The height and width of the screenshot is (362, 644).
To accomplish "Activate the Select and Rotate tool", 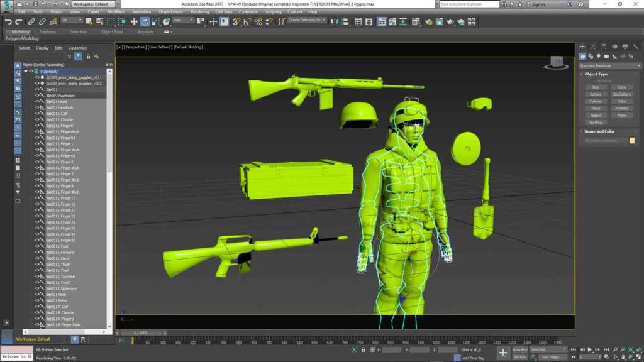I will point(147,22).
